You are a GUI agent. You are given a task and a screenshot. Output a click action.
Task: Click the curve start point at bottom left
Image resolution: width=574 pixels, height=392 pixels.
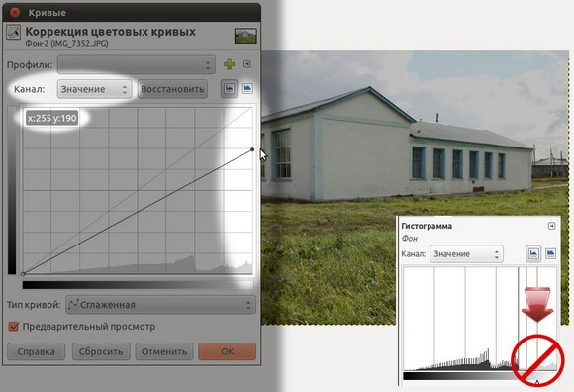tap(23, 274)
